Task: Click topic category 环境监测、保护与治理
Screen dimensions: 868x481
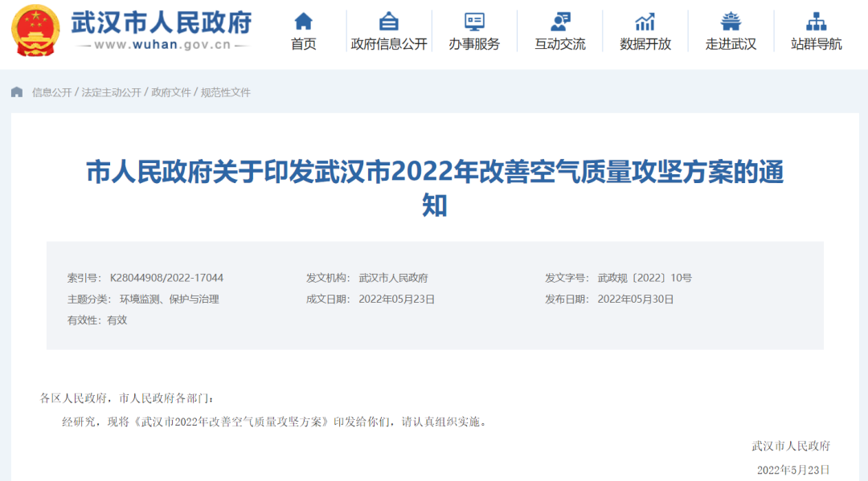Action: point(170,299)
